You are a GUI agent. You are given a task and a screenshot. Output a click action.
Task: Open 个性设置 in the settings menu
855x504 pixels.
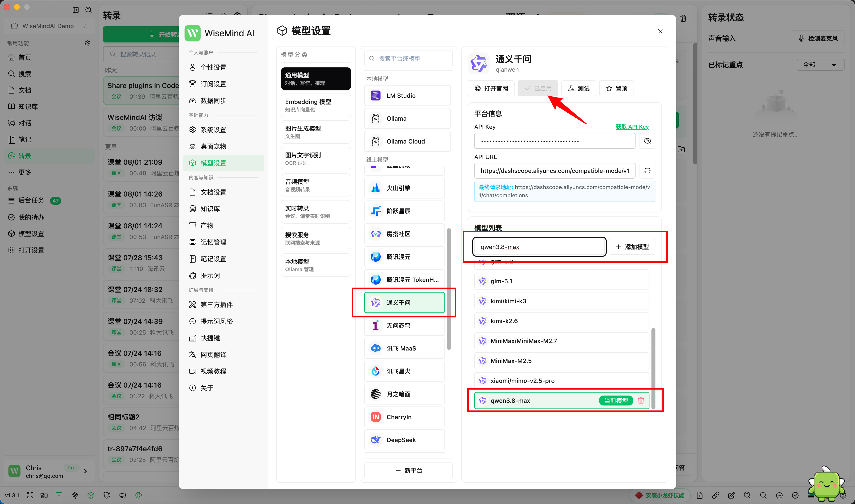tap(223, 67)
